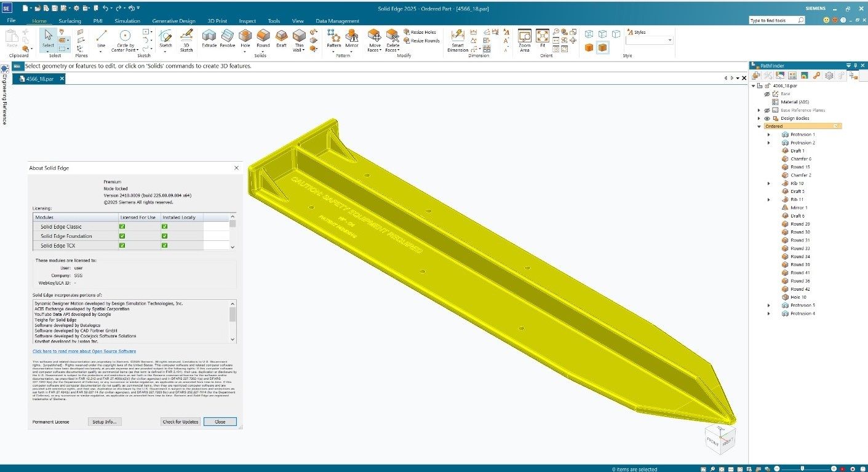Click the Check for Updates button
This screenshot has width=868, height=472.
pyautogui.click(x=180, y=422)
